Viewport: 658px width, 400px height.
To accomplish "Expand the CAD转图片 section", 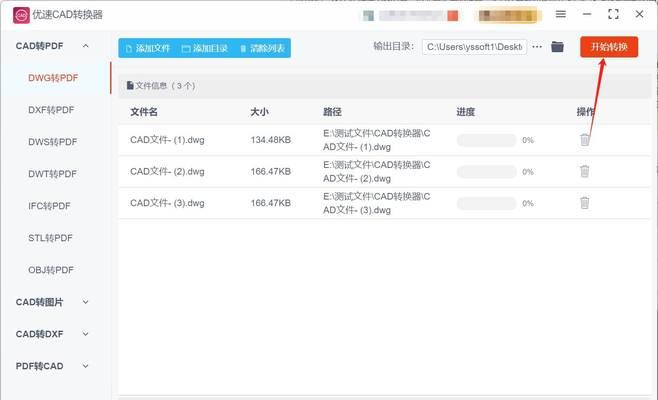I will [86, 302].
